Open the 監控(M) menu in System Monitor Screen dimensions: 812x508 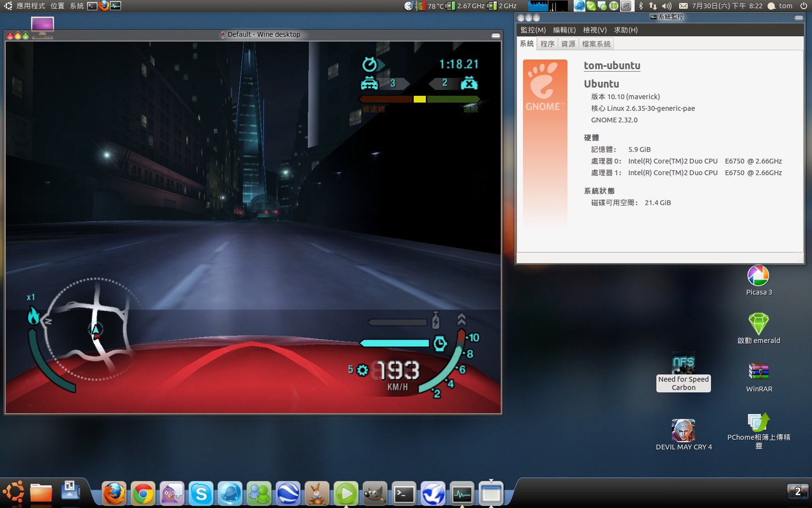(x=533, y=30)
